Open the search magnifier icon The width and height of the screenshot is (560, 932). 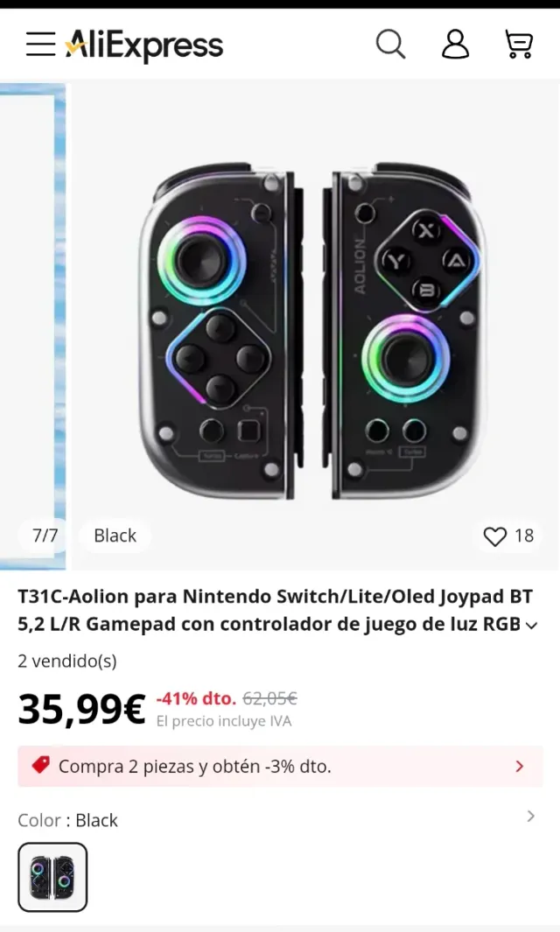click(x=390, y=44)
